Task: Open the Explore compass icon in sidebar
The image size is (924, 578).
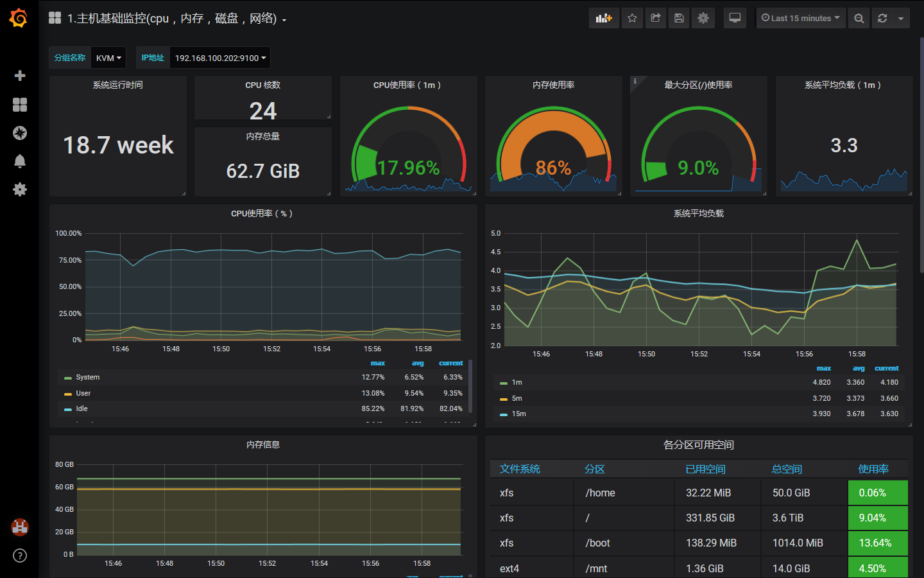Action: (20, 133)
